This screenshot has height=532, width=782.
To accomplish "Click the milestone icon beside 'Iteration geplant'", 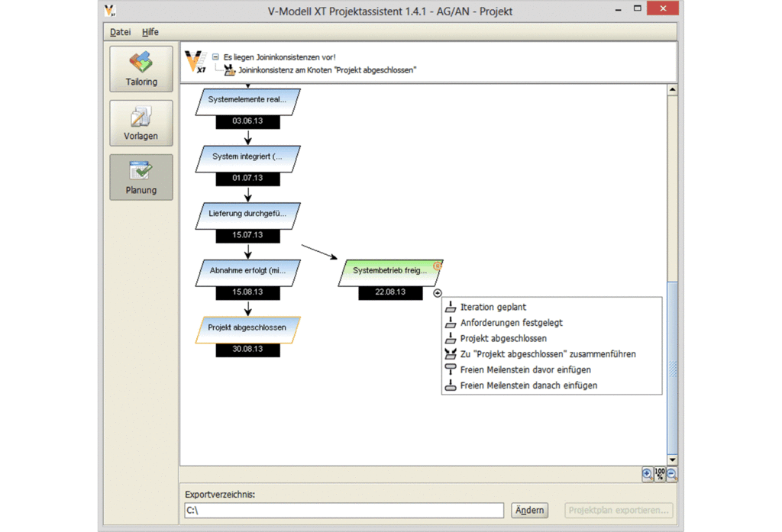I will (451, 307).
